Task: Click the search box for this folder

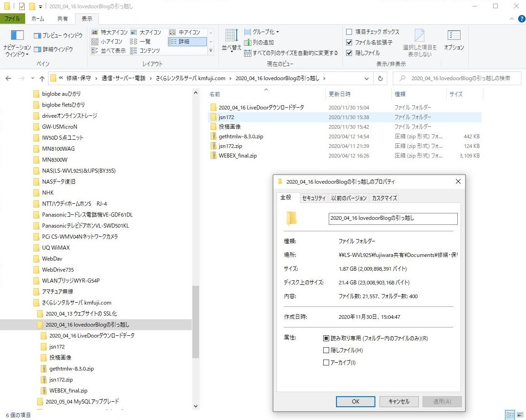Action: click(x=457, y=78)
